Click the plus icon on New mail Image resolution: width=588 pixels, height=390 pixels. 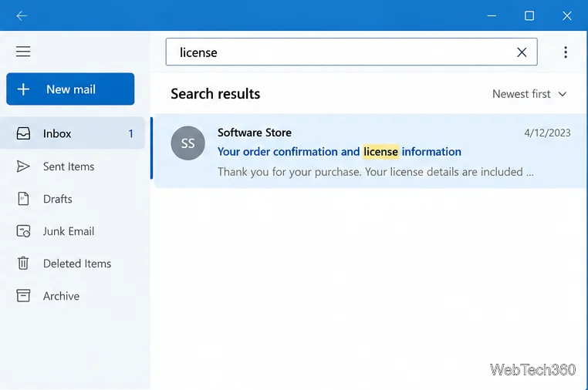[x=23, y=89]
